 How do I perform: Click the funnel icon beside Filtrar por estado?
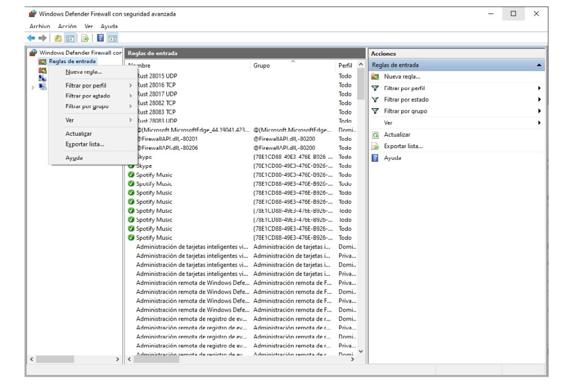pyautogui.click(x=375, y=100)
